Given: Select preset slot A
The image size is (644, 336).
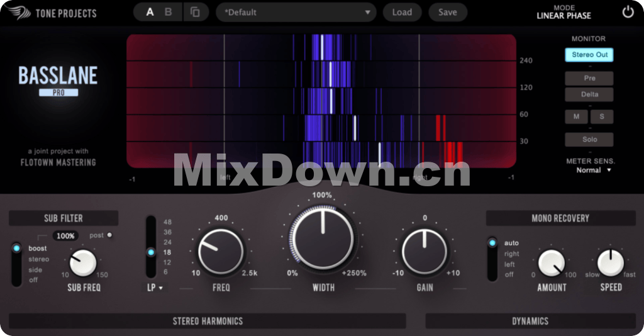Looking at the screenshot, I should (x=150, y=13).
